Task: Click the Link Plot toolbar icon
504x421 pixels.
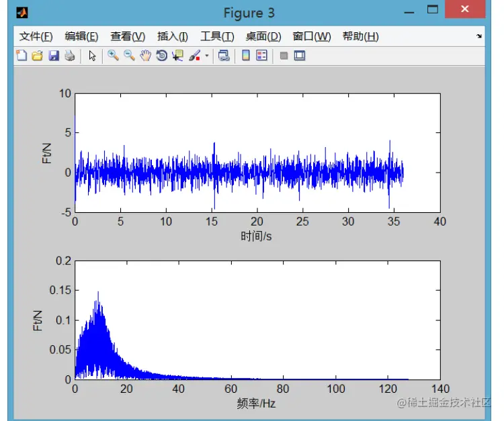Action: click(224, 56)
